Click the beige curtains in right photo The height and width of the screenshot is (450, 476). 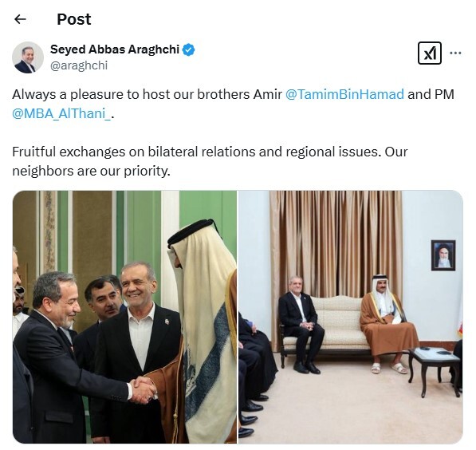[x=336, y=243]
